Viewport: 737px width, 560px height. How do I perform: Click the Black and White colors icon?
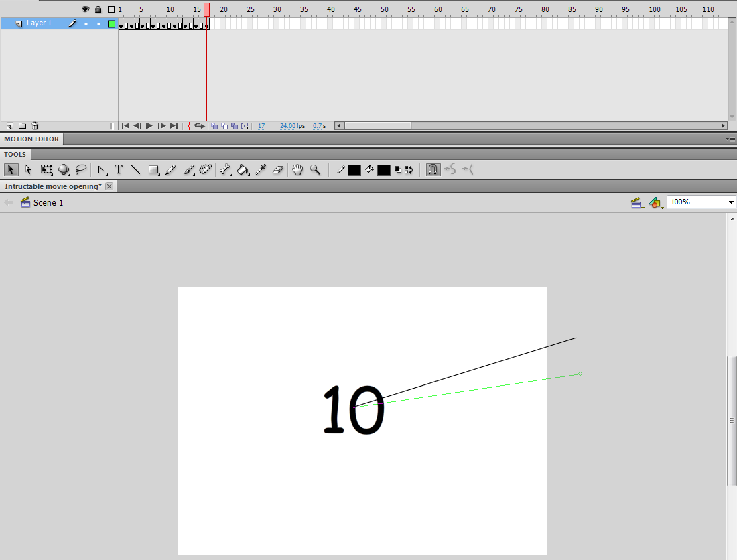398,170
